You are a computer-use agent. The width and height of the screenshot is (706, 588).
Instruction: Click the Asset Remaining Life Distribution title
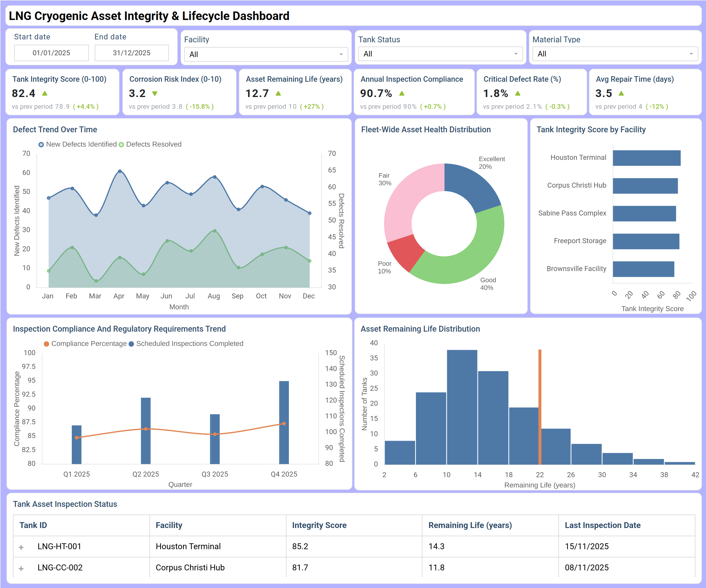coord(420,329)
